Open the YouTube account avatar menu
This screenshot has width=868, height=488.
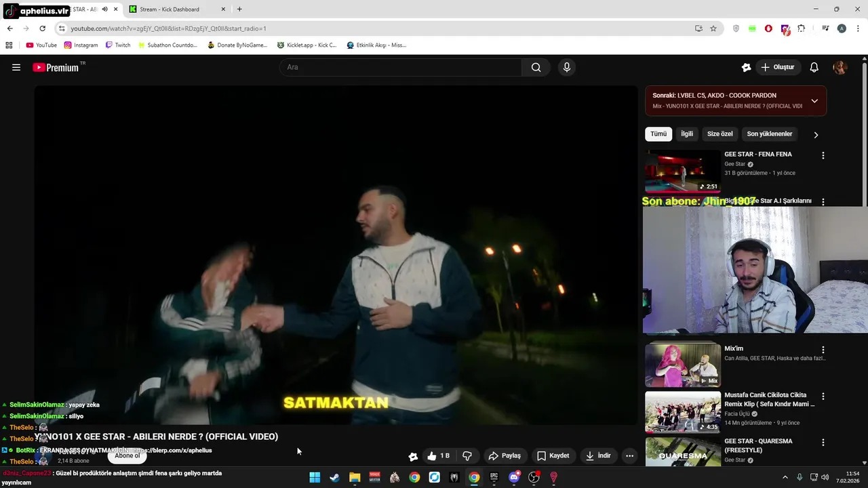pyautogui.click(x=840, y=67)
